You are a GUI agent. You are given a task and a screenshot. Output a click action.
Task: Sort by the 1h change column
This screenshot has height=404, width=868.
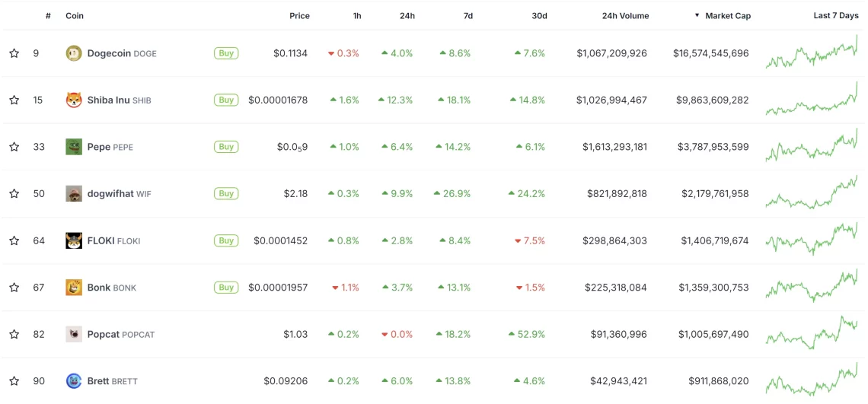tap(357, 16)
